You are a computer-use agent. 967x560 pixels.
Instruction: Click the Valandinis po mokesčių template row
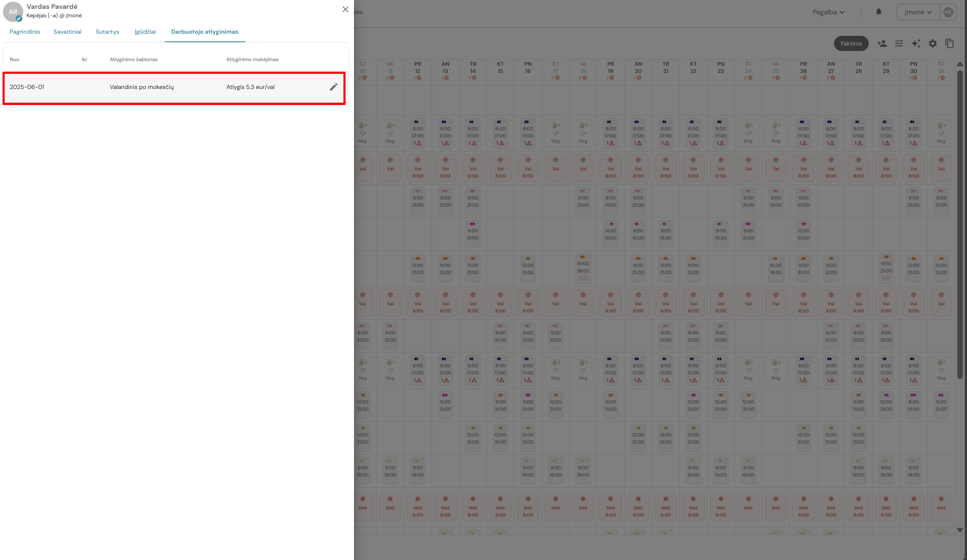142,87
